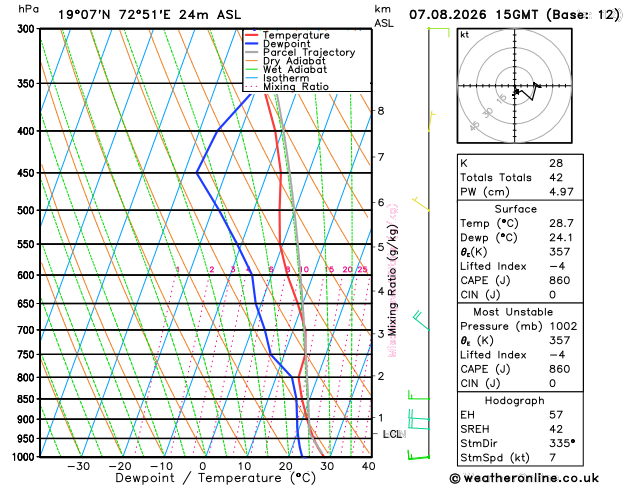
Task: Click the Dewpoint legend entry
Action: [x=278, y=44]
